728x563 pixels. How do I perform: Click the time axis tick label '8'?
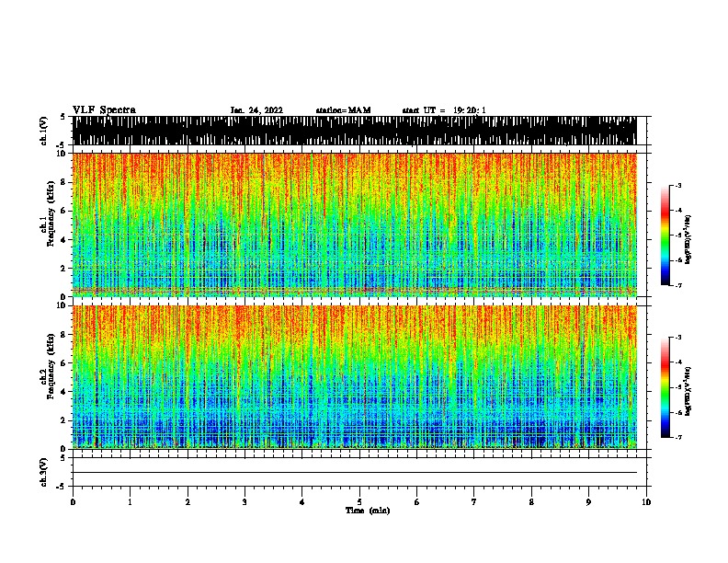click(531, 501)
